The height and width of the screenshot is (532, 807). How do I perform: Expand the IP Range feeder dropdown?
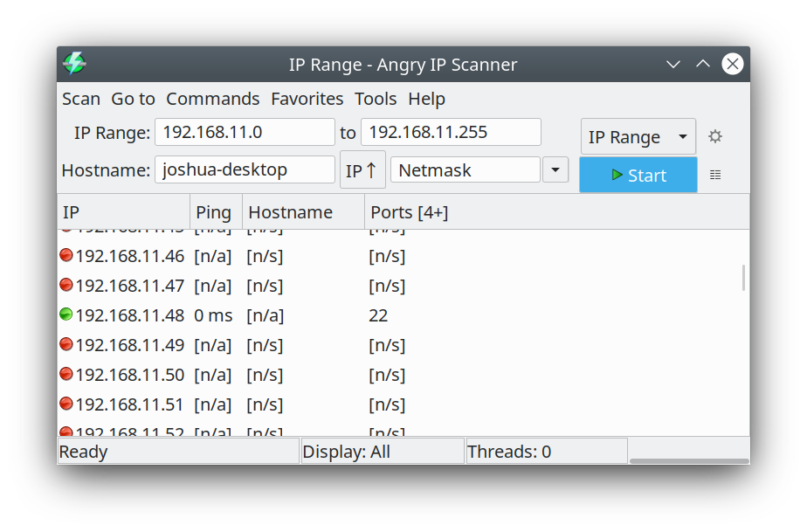pos(638,136)
